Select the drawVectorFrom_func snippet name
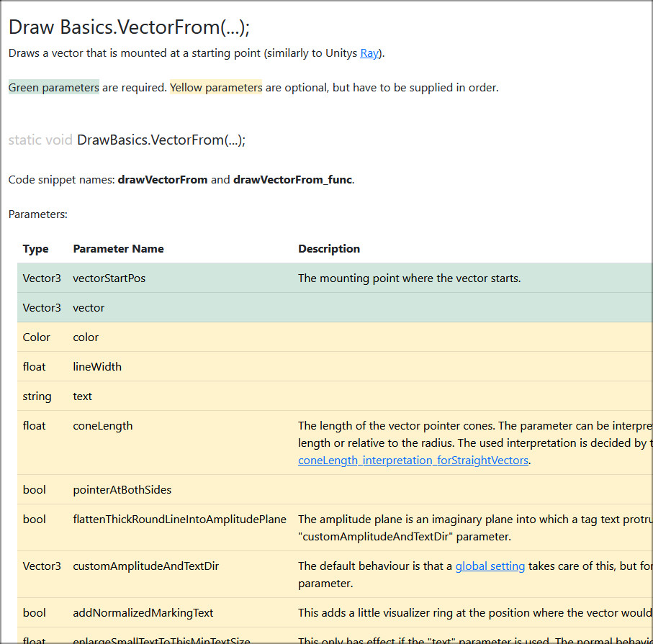 (292, 180)
